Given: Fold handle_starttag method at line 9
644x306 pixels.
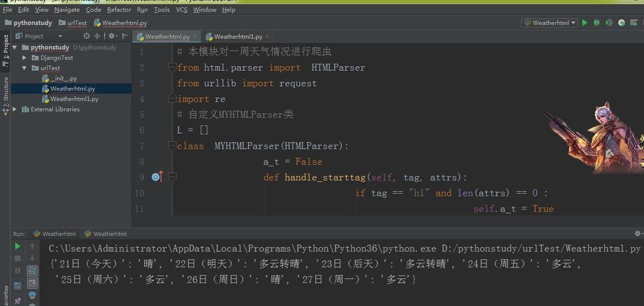Looking at the screenshot, I should click(172, 177).
